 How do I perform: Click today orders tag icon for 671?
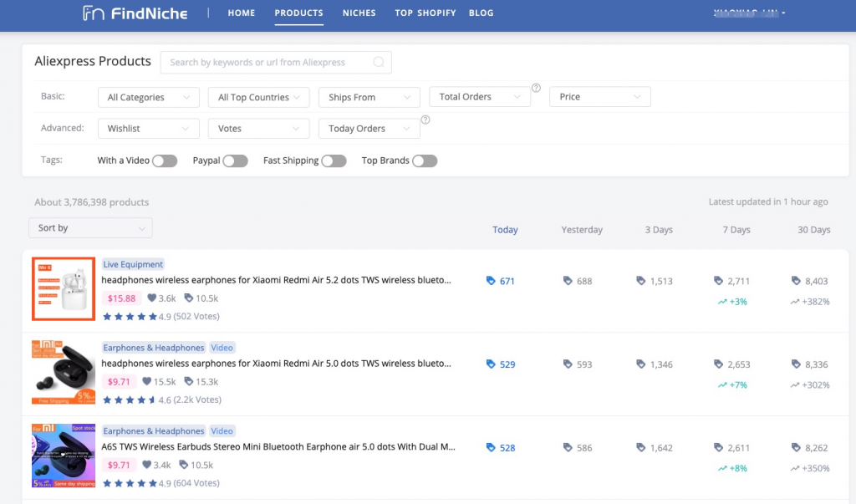tap(491, 281)
